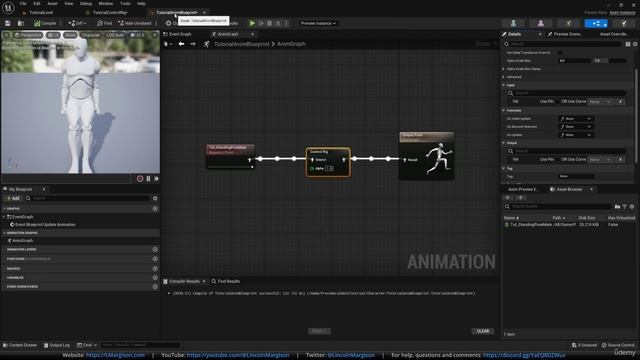Toggle Hide Unrelated in toolbar
This screenshot has height=360, width=640.
point(134,23)
